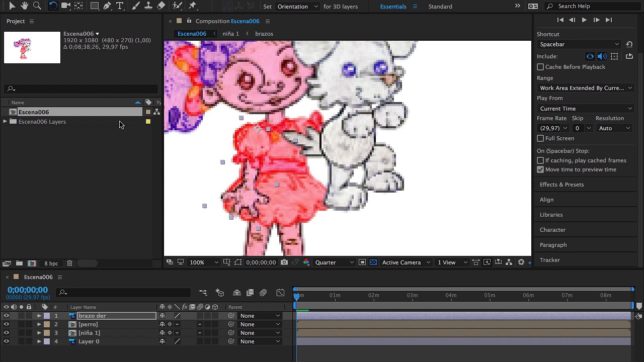Click the region of interest icon
644x362 pixels.
(x=362, y=262)
